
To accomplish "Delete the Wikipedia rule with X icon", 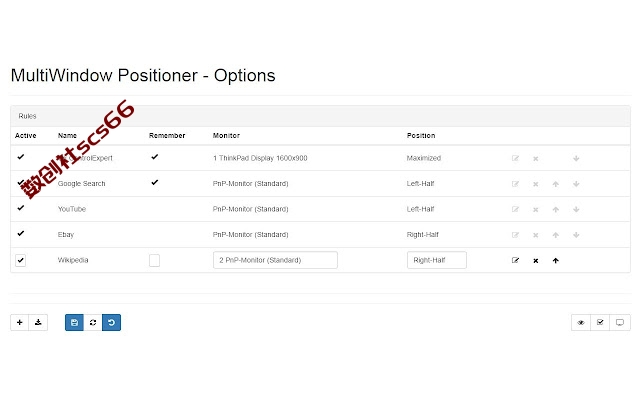I will 536,261.
